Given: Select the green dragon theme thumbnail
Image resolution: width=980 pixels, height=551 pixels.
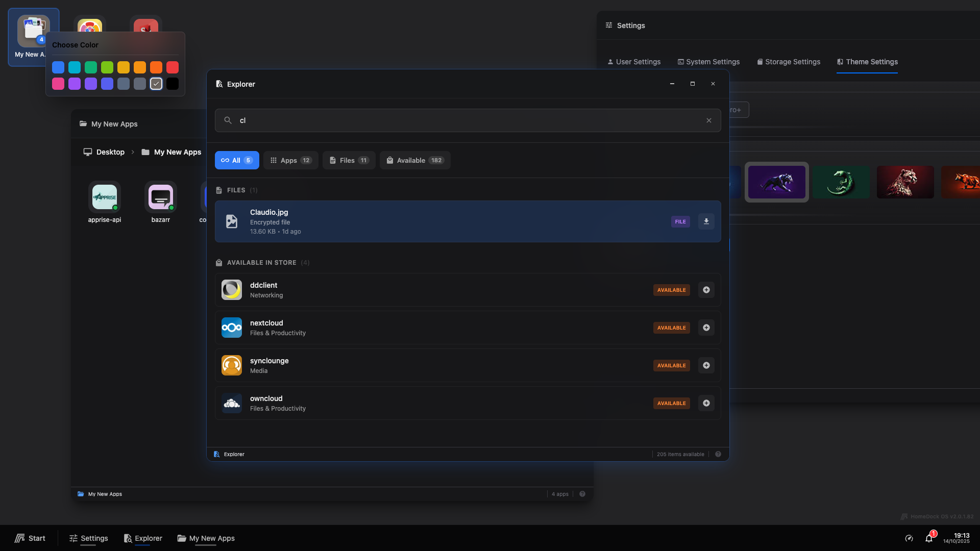Looking at the screenshot, I should [841, 182].
